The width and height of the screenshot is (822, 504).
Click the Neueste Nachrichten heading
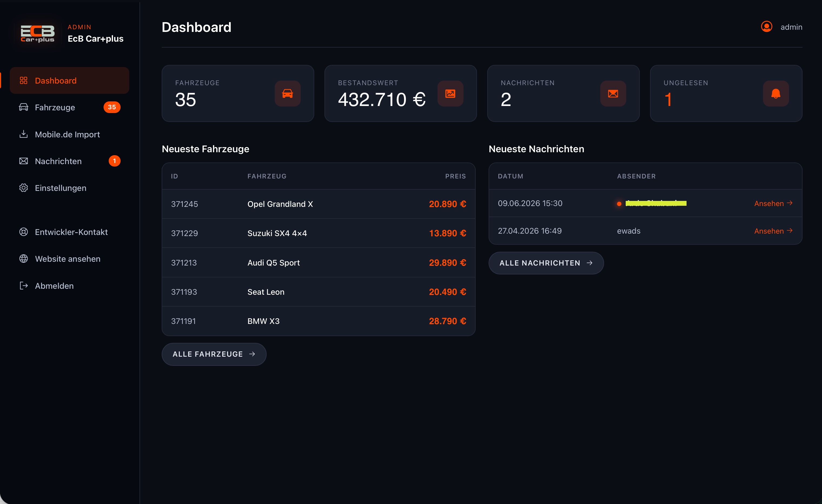[536, 149]
